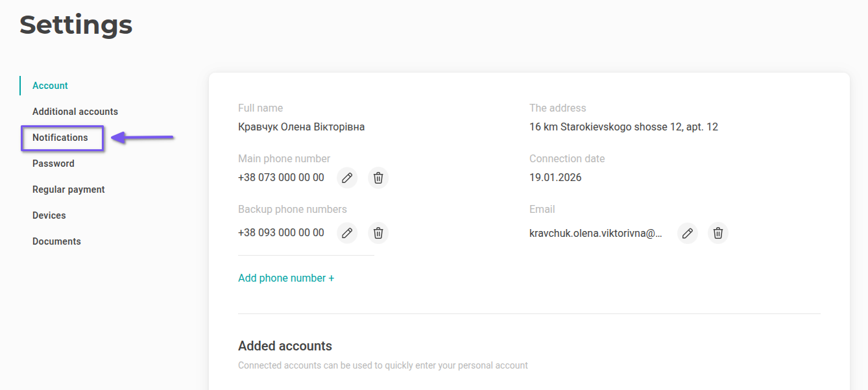Click the truncated kravchuk.olena email text

click(x=596, y=233)
